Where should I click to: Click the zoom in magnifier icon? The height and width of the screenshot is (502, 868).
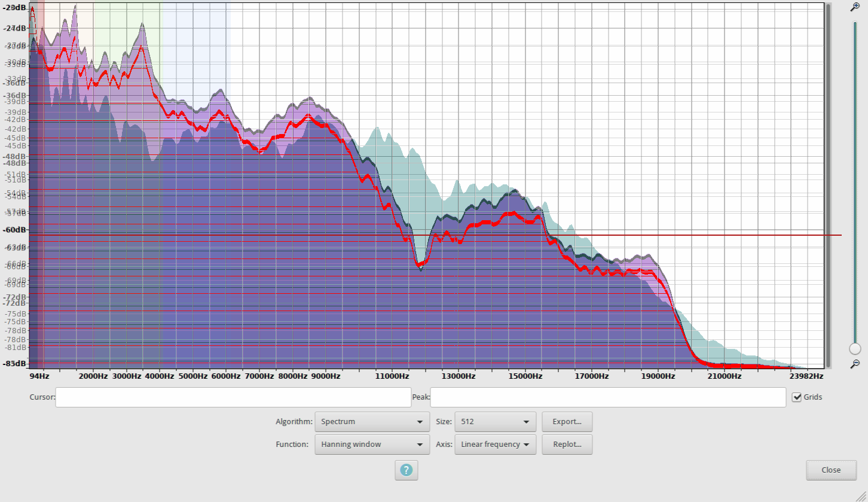click(855, 7)
